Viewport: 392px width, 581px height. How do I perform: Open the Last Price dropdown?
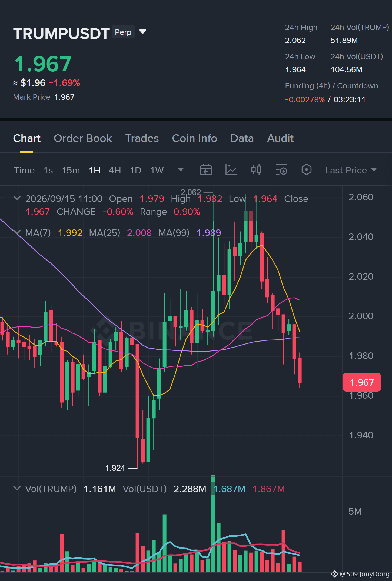click(351, 170)
